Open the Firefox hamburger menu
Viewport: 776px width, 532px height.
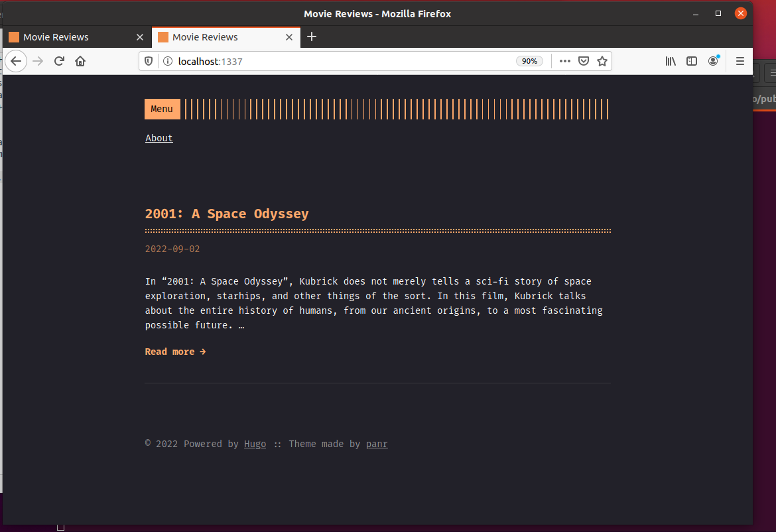(740, 62)
